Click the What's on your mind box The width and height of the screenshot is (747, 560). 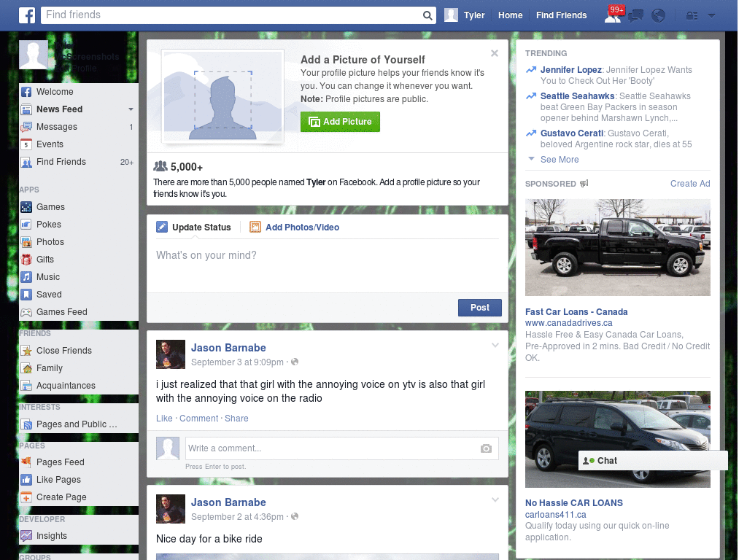coord(328,265)
